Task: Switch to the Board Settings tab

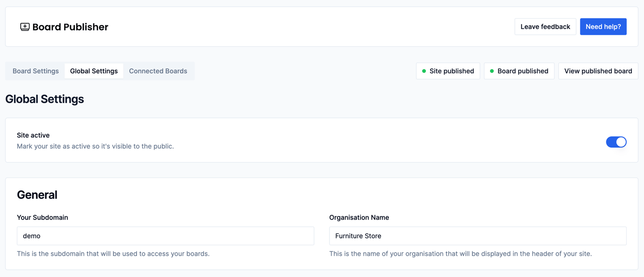Action: [x=35, y=71]
